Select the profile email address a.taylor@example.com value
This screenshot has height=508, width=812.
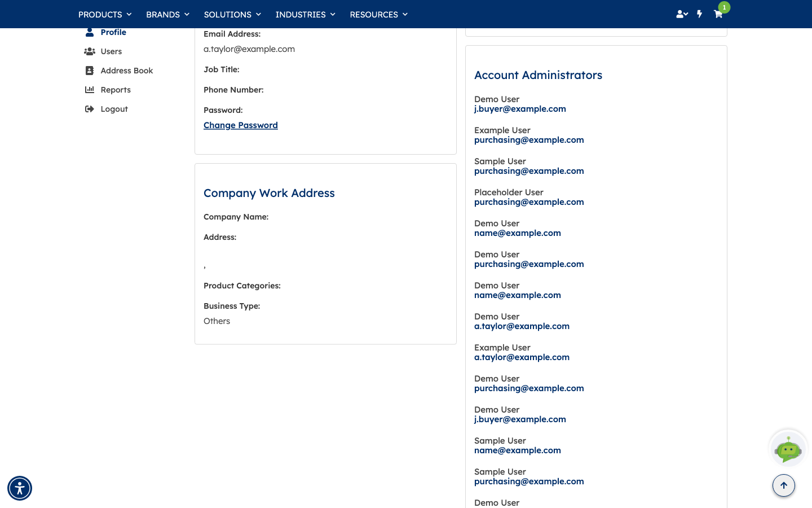tap(249, 49)
